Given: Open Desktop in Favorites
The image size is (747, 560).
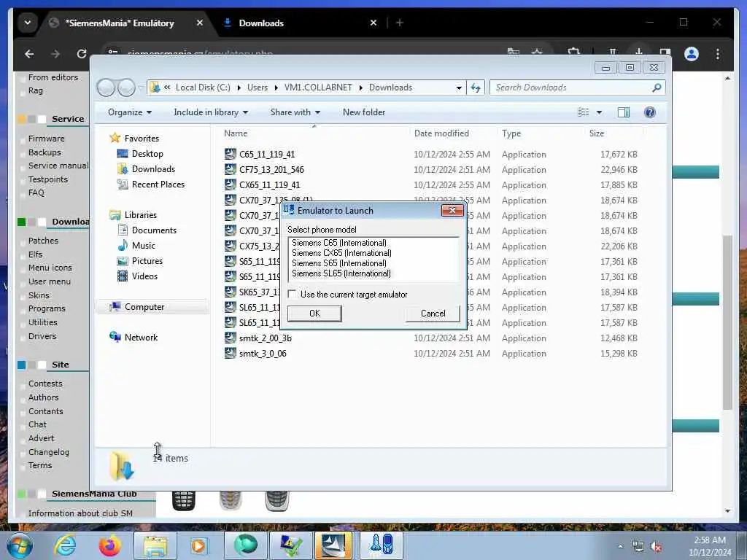Looking at the screenshot, I should click(147, 154).
